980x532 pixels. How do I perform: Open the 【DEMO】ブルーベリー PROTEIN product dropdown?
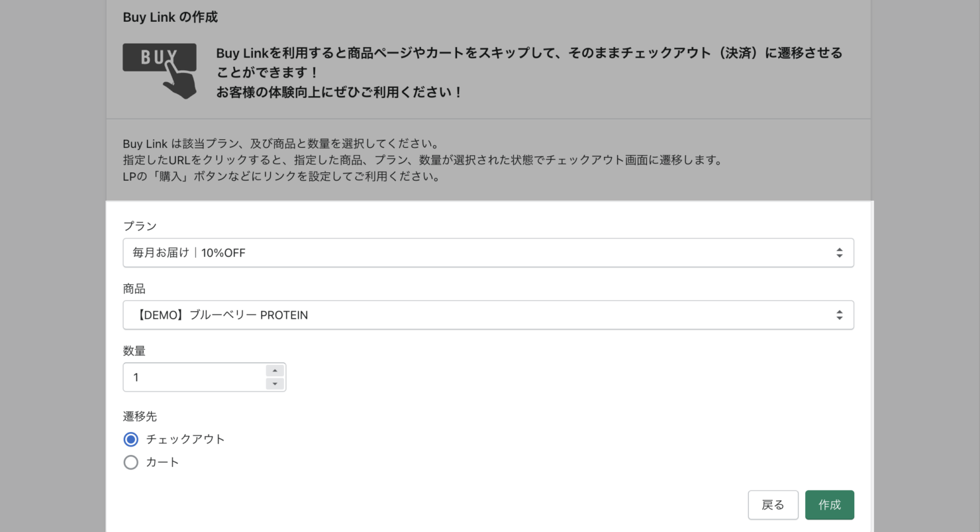(488, 315)
